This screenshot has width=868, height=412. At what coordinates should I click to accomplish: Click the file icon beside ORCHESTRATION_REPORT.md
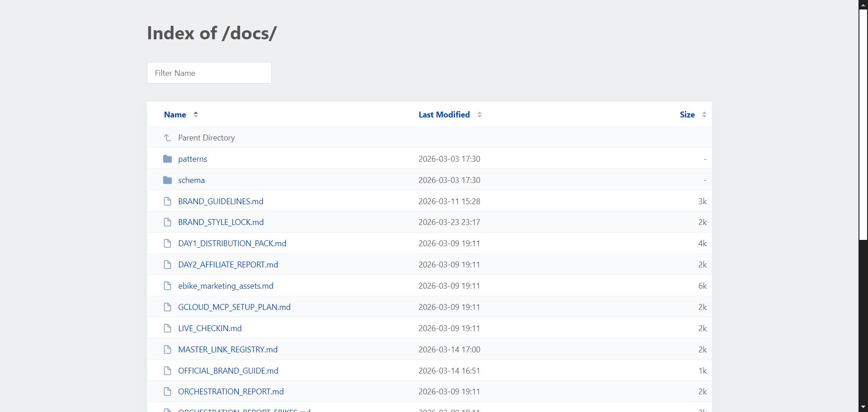pos(167,392)
